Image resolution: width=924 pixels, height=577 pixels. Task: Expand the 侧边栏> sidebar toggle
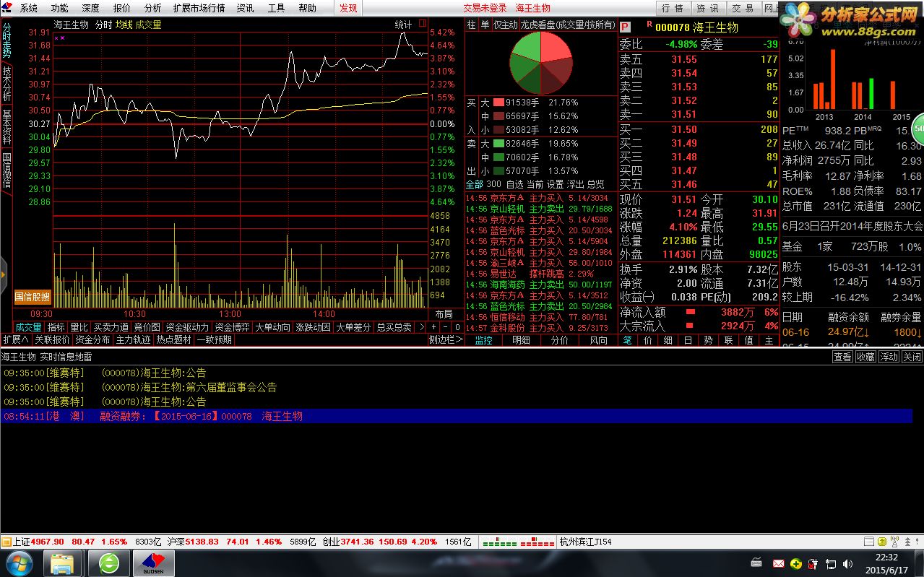point(446,339)
